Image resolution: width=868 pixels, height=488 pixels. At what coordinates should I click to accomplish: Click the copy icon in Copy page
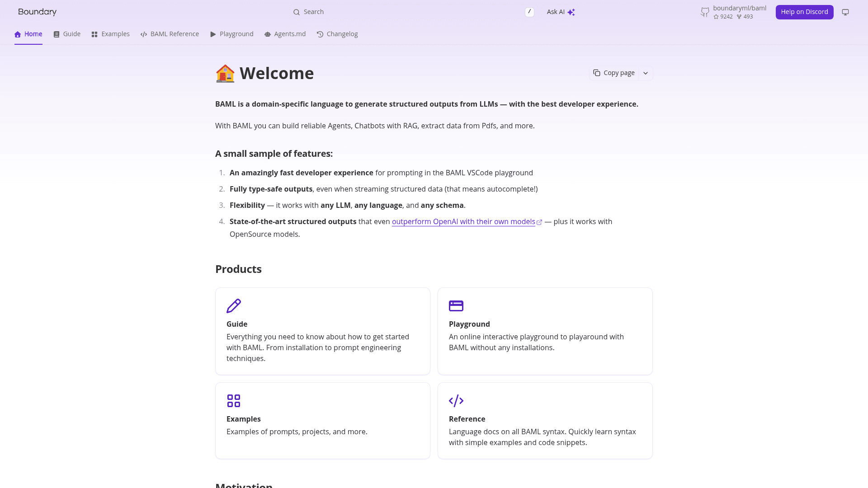[597, 73]
